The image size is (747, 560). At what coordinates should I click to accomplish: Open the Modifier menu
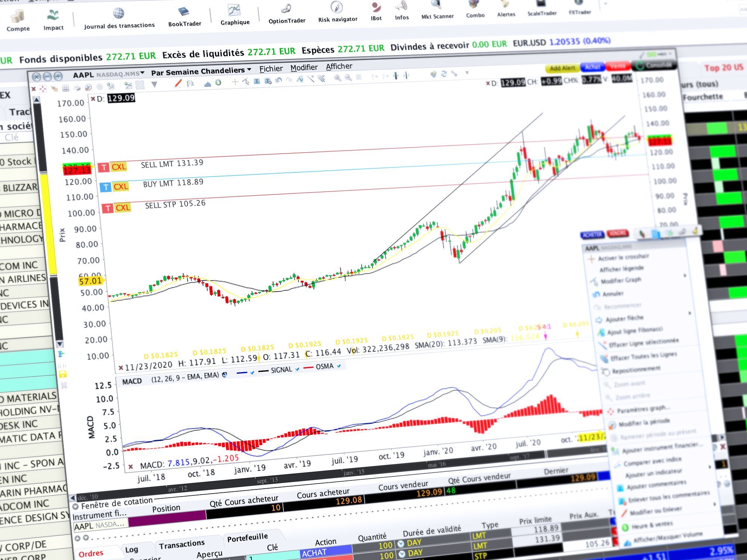[304, 68]
